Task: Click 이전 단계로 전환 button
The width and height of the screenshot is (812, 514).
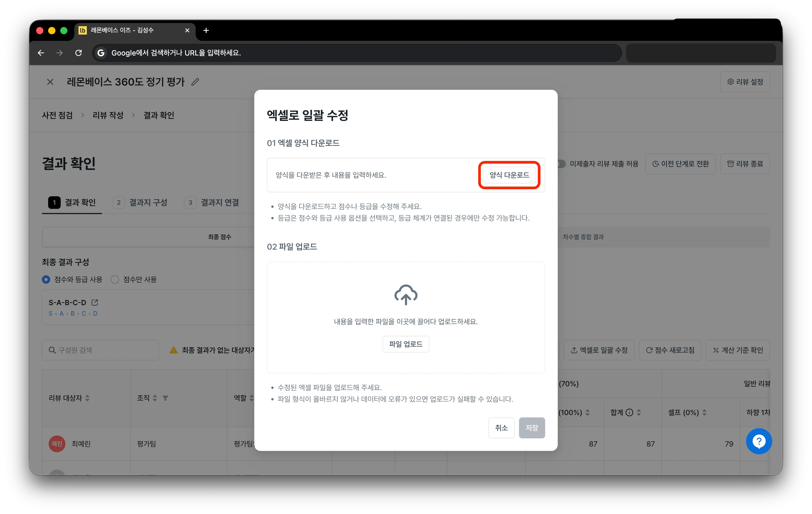Action: coord(680,164)
